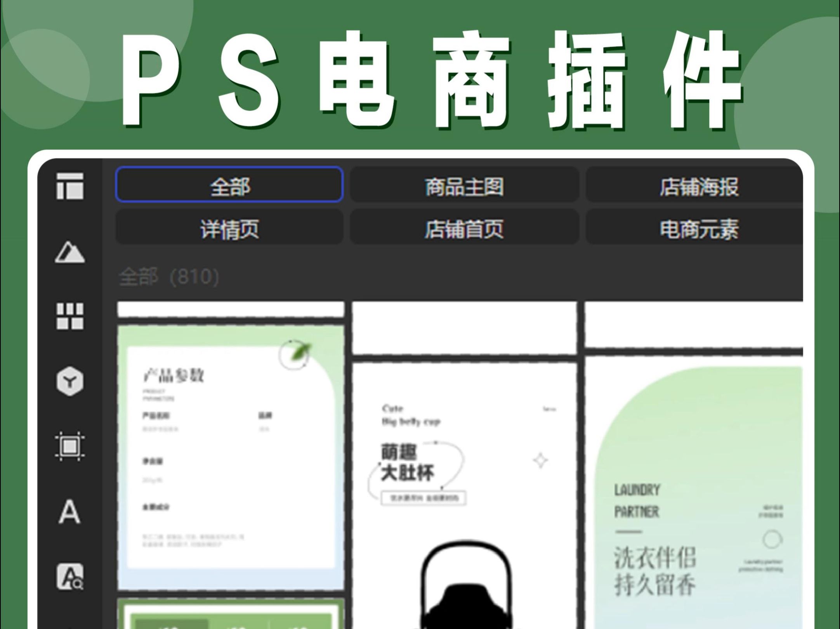840x629 pixels.
Task: Open the grid modules icon in sidebar
Action: point(70,316)
